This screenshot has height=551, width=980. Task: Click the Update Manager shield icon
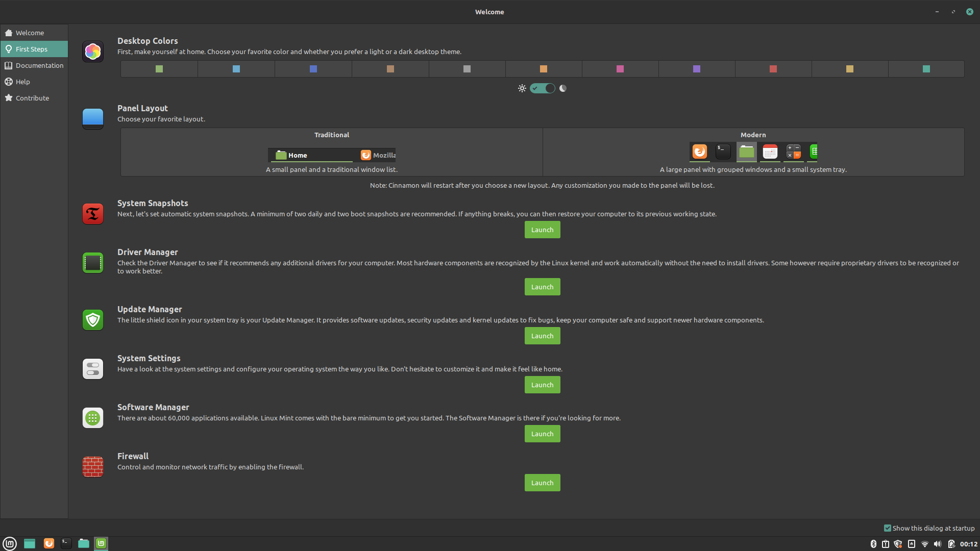pos(92,320)
